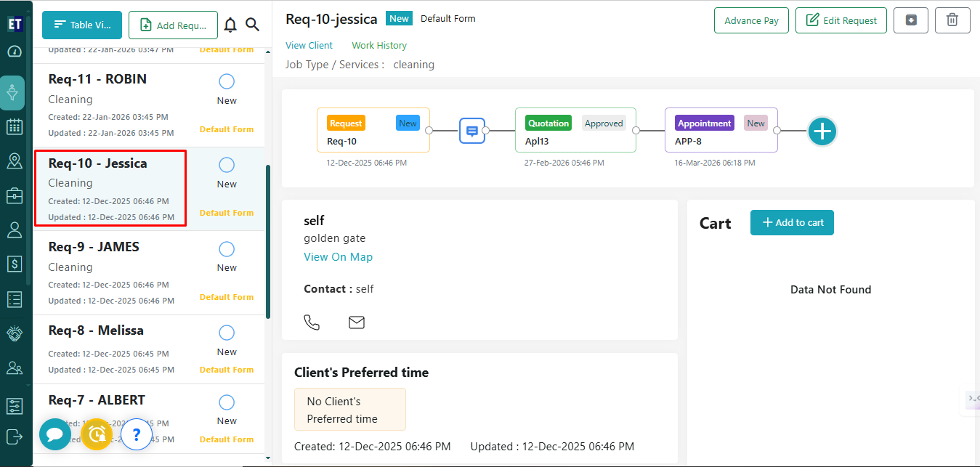Add new workflow step with plus button
980x467 pixels.
point(822,131)
